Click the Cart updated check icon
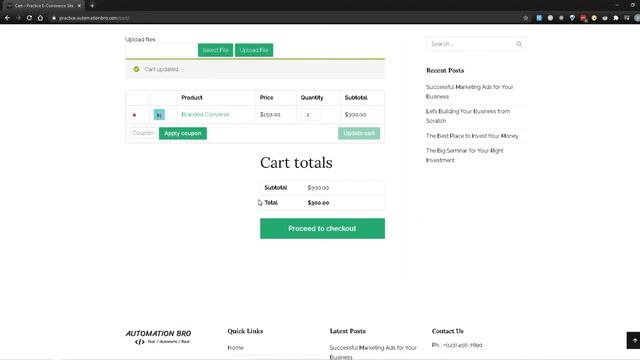This screenshot has height=360, width=640. [x=136, y=69]
